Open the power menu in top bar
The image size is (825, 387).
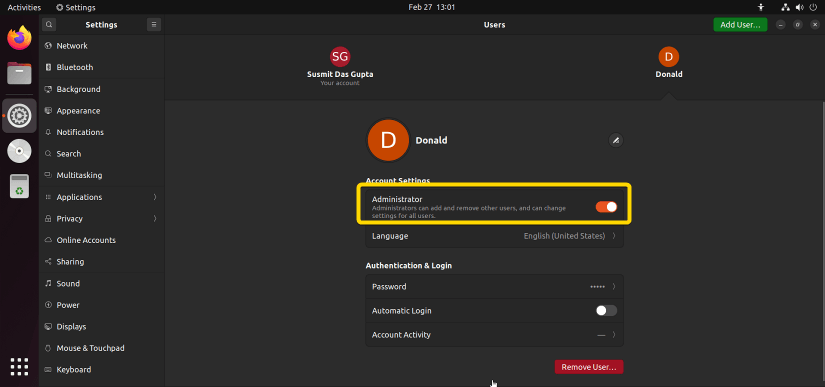pyautogui.click(x=813, y=7)
